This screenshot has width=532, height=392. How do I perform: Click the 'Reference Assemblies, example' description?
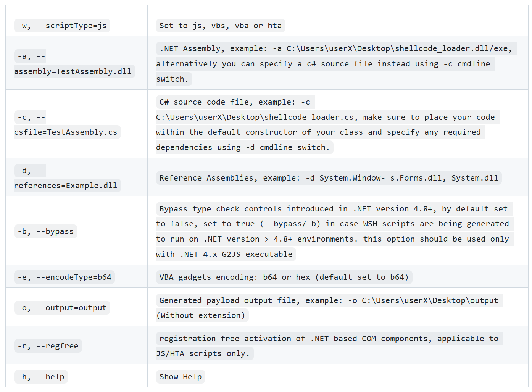[328, 178]
